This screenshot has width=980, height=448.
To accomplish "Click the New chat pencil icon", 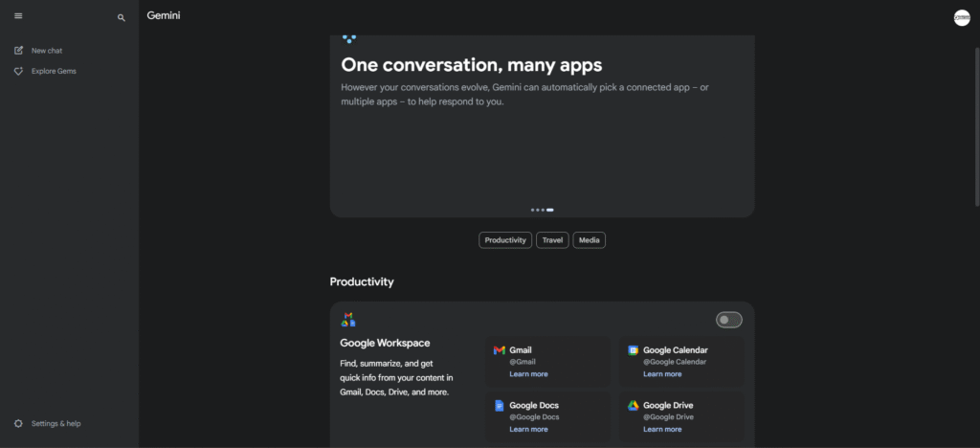I will (18, 51).
